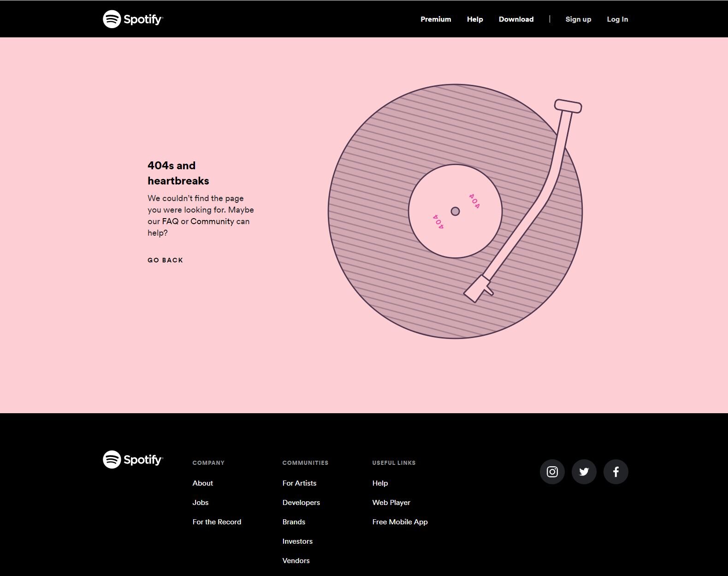The image size is (728, 576).
Task: Click the GO BACK link
Action: [x=166, y=260]
